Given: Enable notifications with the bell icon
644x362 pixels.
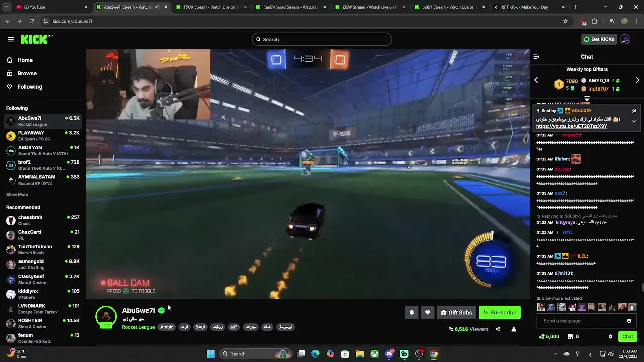Looking at the screenshot, I should point(411,312).
